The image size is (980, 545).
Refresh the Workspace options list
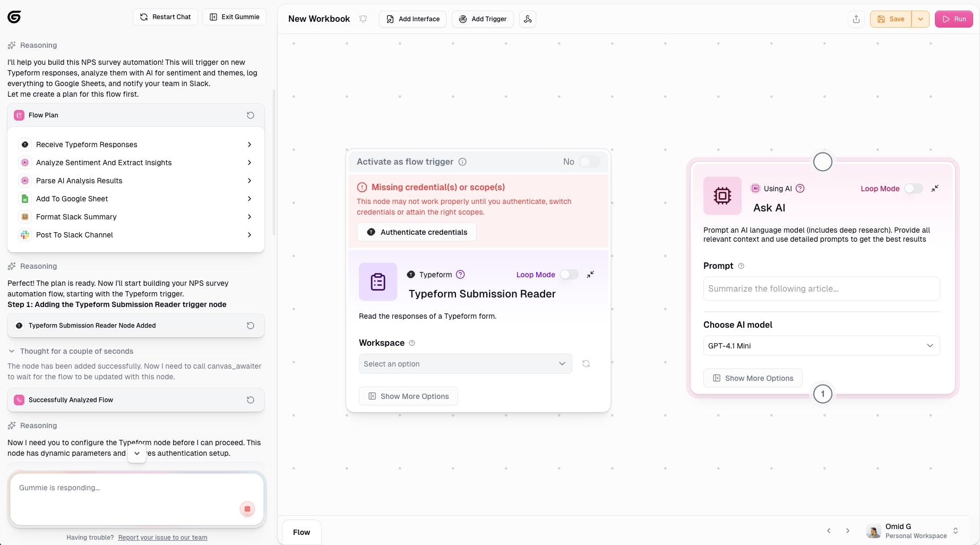coord(586,364)
